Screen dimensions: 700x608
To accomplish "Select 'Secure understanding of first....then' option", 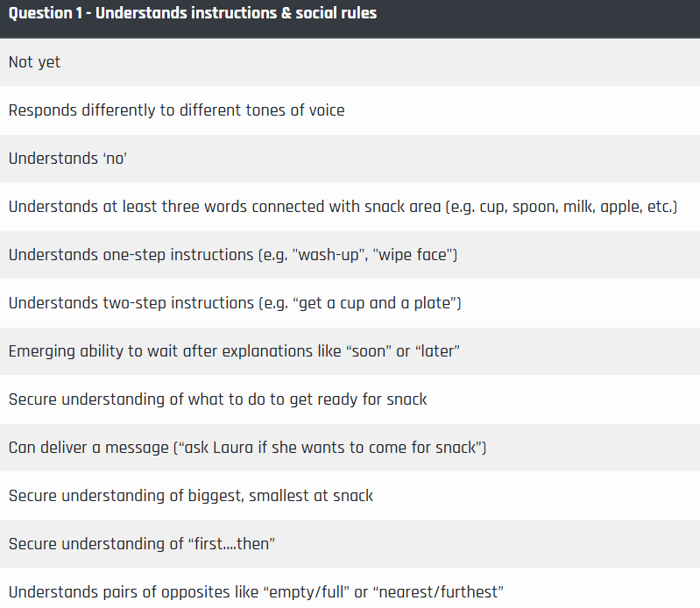I will 350,544.
